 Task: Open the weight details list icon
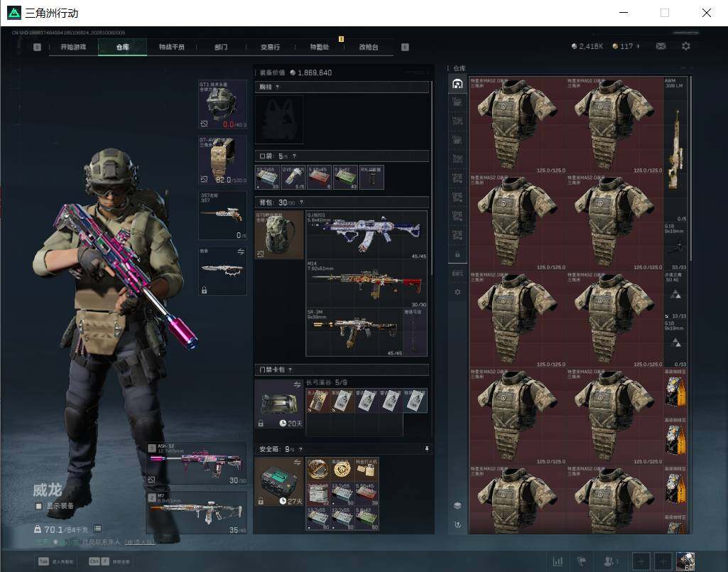pyautogui.click(x=97, y=529)
